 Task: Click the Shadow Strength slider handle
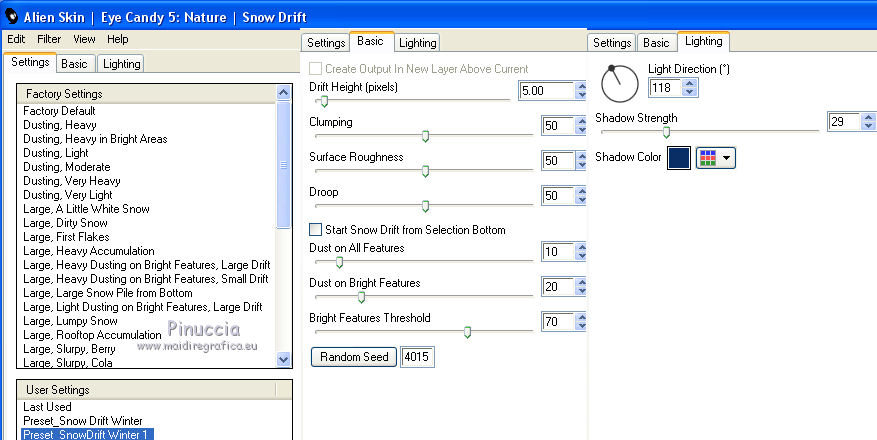[666, 132]
